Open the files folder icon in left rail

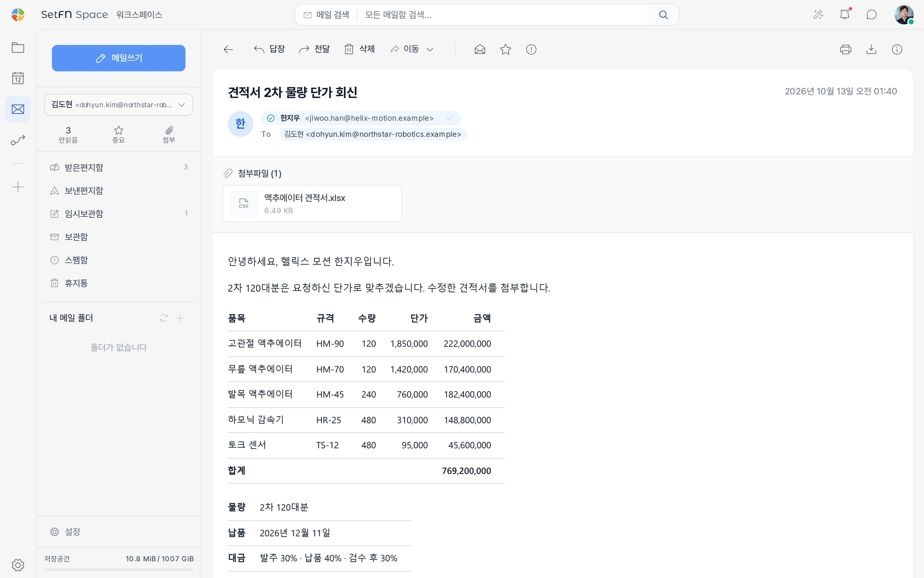point(18,48)
